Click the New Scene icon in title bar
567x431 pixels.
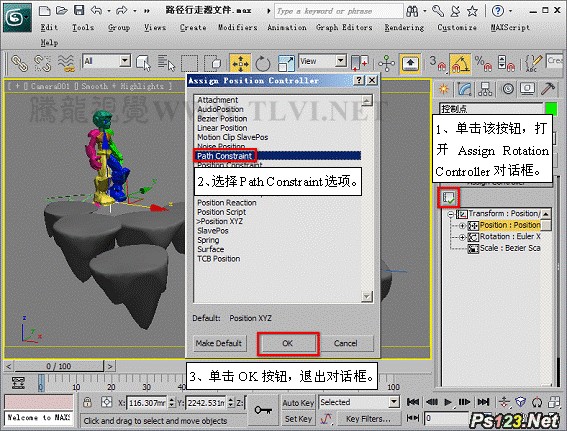44,10
